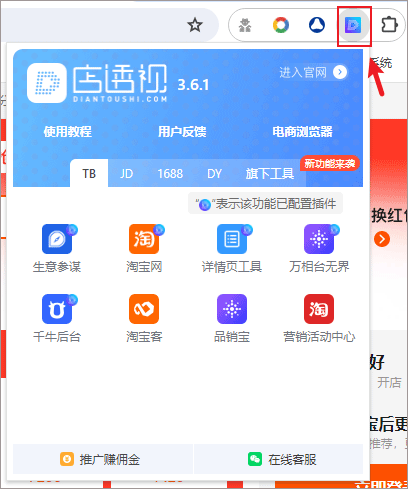Screen dimensions: 408x489
Task: Open 电商浏览器 link
Action: tap(302, 132)
